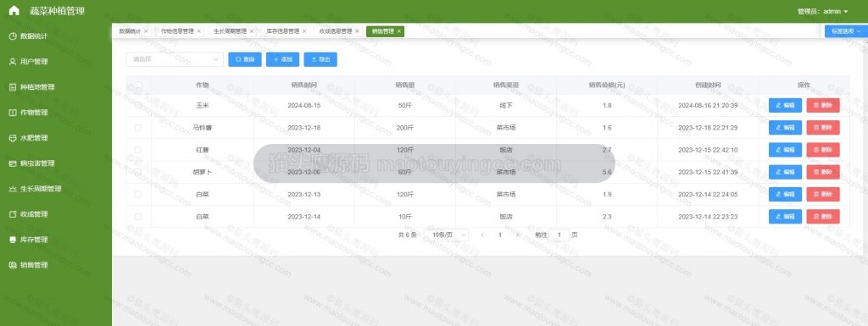Delete the 胡萝卜 sales record
868x326 pixels.
point(822,172)
